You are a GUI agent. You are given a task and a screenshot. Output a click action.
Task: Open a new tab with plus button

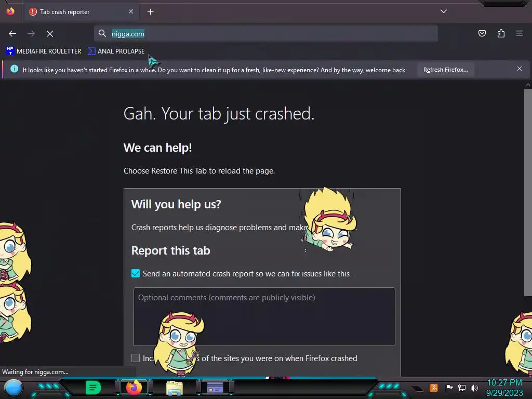[x=150, y=12]
